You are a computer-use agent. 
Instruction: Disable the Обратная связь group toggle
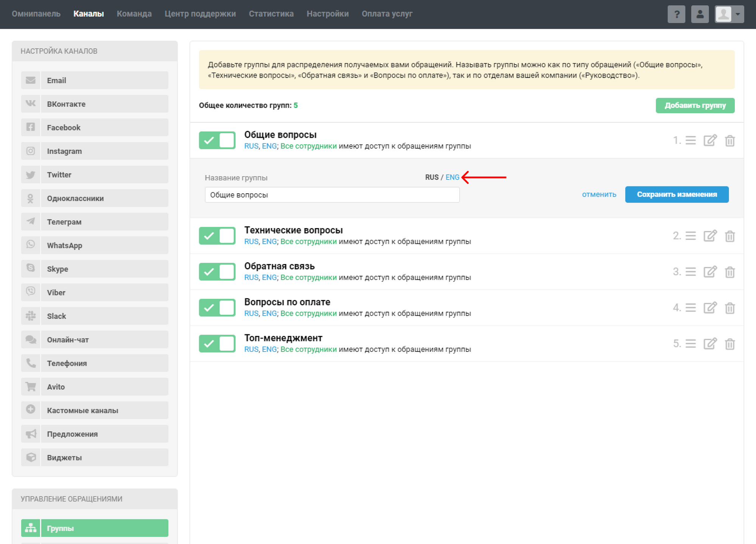click(x=217, y=272)
